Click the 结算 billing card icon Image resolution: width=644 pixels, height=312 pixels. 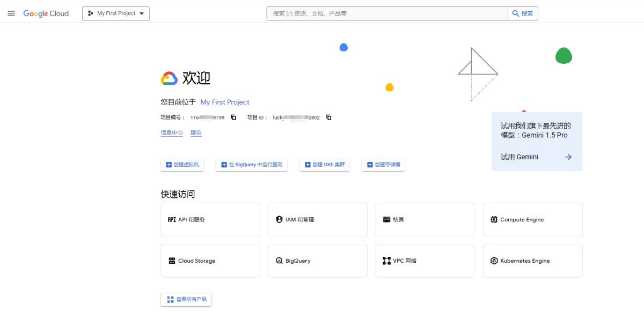[386, 220]
